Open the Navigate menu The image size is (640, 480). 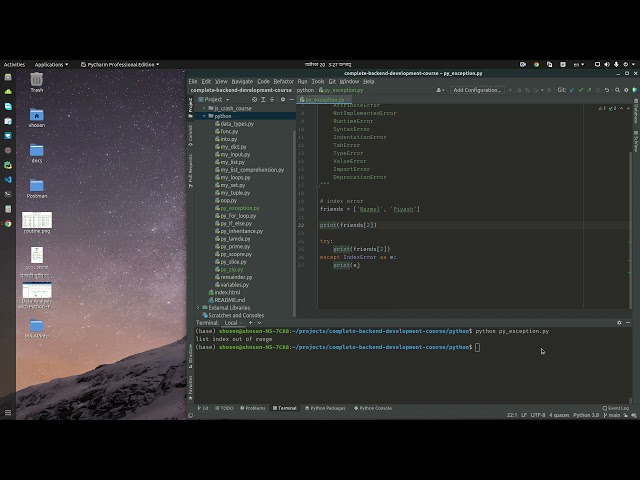coord(242,82)
